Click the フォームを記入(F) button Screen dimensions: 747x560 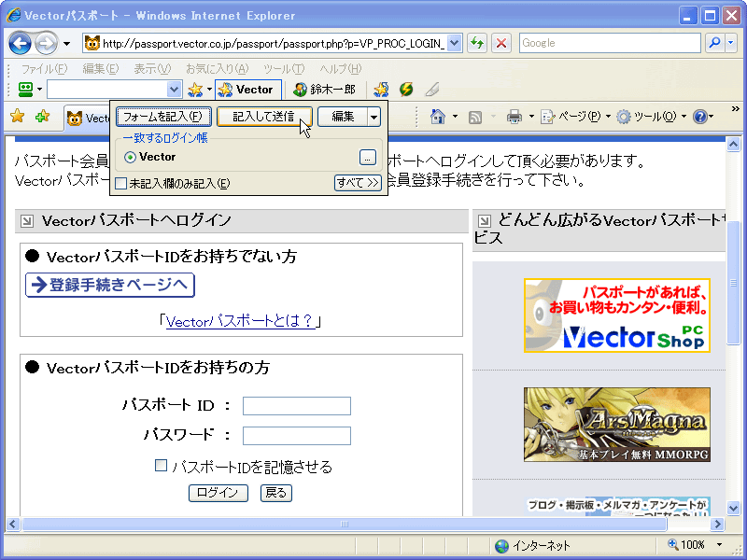click(x=163, y=117)
